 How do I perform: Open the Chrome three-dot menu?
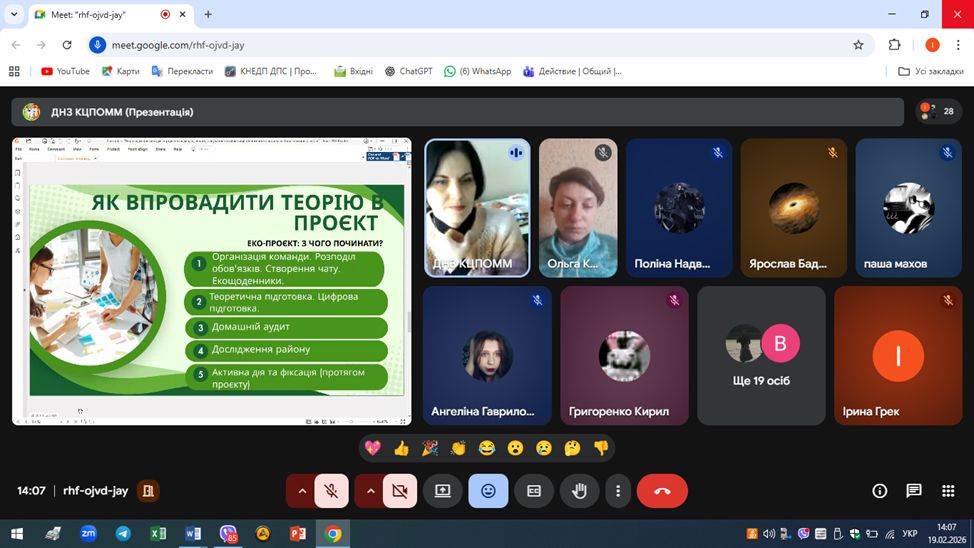point(958,45)
